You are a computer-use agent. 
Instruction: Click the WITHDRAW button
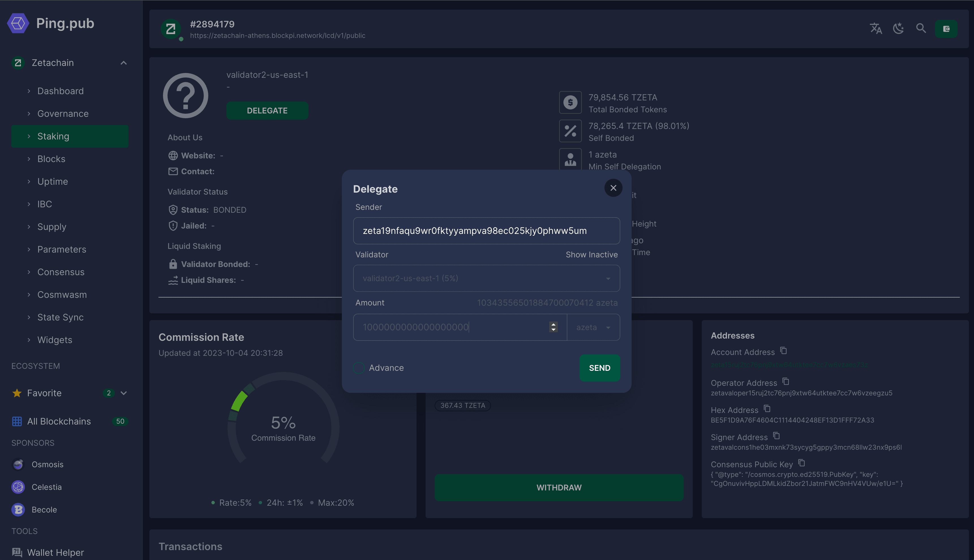point(559,488)
